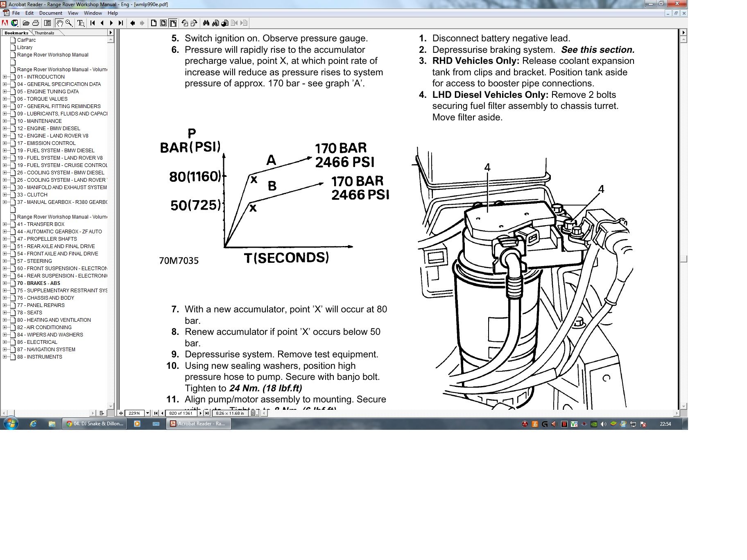Click the 820 of 1361 page field
Viewport: 747px width, 560px height.
tap(181, 413)
